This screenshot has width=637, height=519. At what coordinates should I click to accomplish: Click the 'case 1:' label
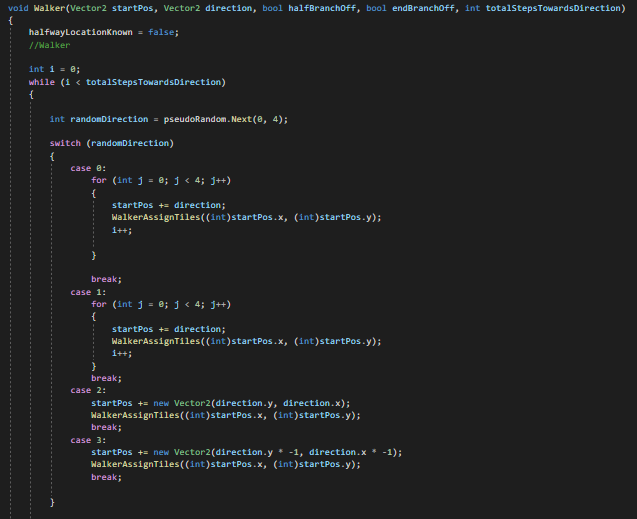87,291
